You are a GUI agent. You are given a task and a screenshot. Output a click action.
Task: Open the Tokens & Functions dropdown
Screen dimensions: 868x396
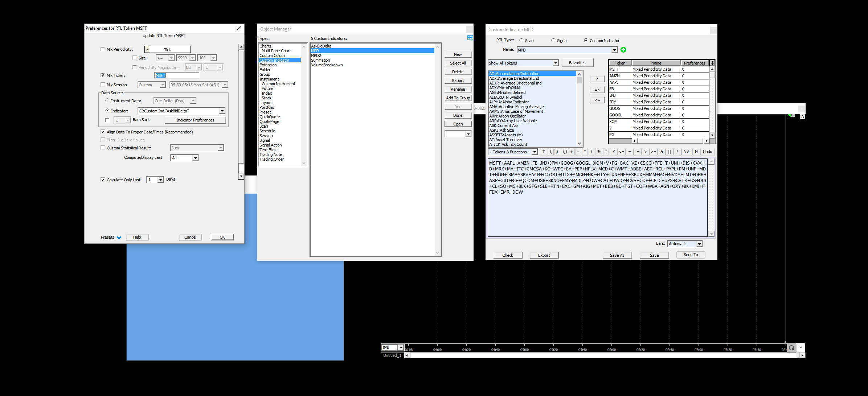(534, 152)
